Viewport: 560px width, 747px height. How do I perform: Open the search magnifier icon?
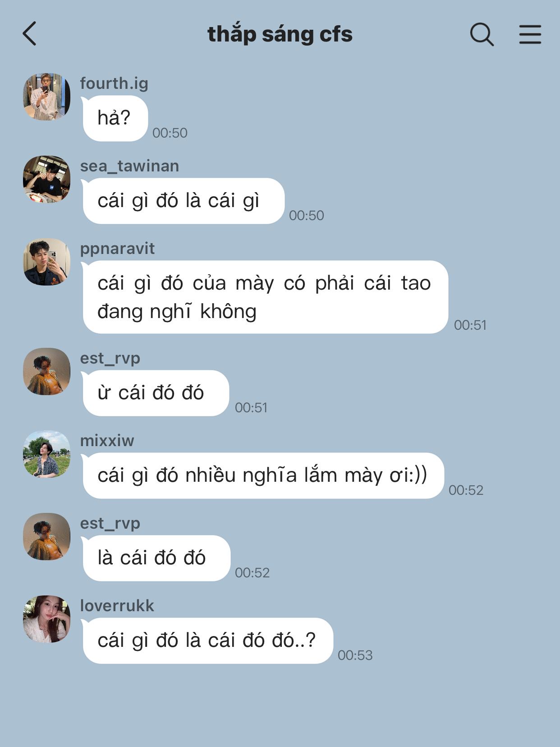click(482, 34)
